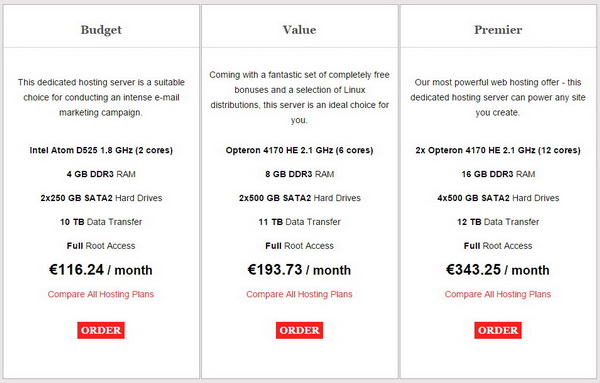This screenshot has height=383, width=600.
Task: Click Intel Atom D525 processor spec
Action: coord(101,150)
